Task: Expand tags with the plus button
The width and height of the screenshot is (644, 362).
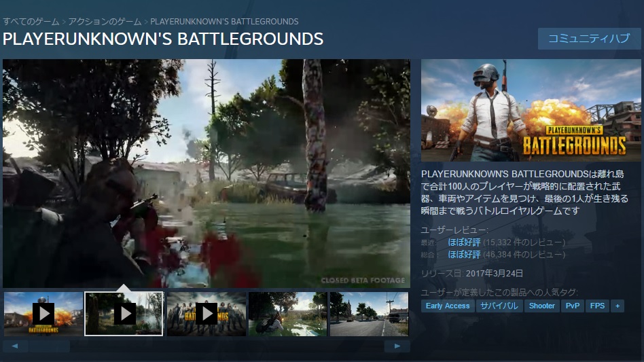Action: click(x=618, y=306)
